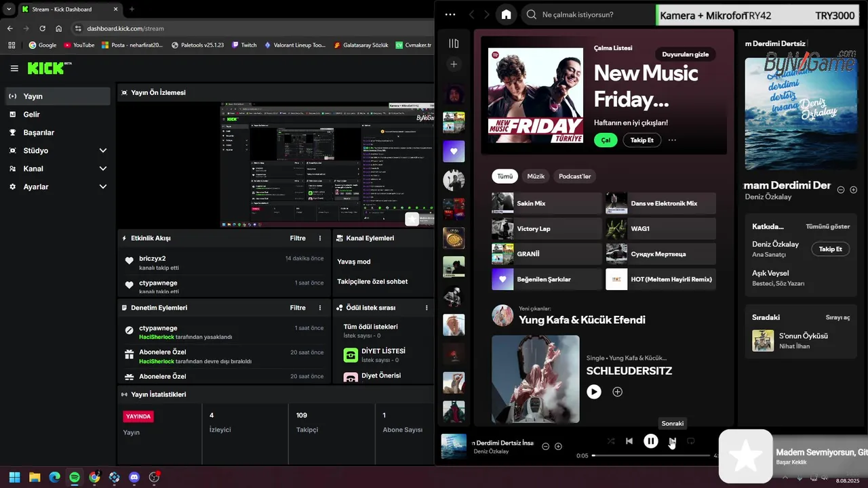The image size is (868, 488).
Task: Follow Deniz Özkalay with Takip Et
Action: 830,249
